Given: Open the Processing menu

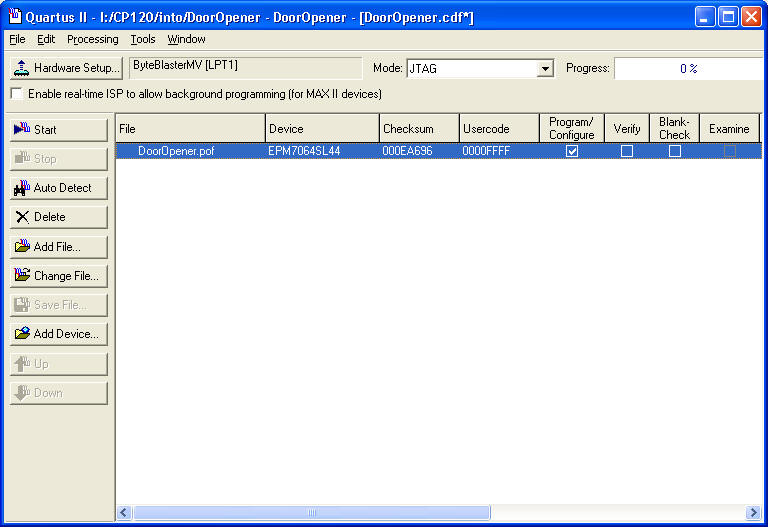Looking at the screenshot, I should click(93, 39).
